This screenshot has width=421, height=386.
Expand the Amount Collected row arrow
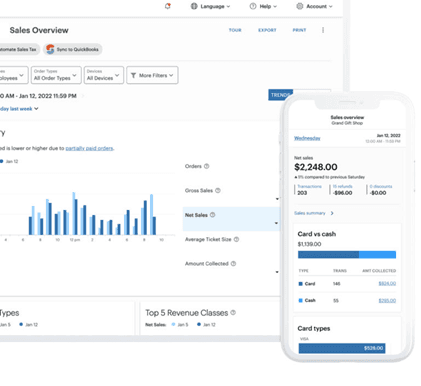[277, 272]
